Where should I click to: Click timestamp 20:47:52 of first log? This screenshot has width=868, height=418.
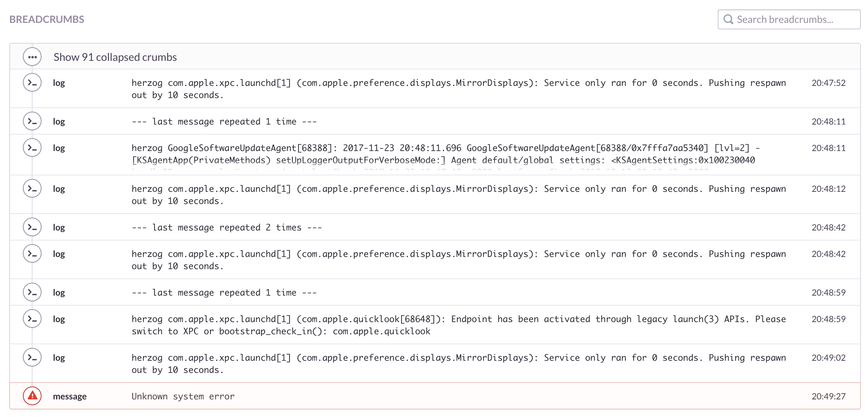(x=828, y=83)
